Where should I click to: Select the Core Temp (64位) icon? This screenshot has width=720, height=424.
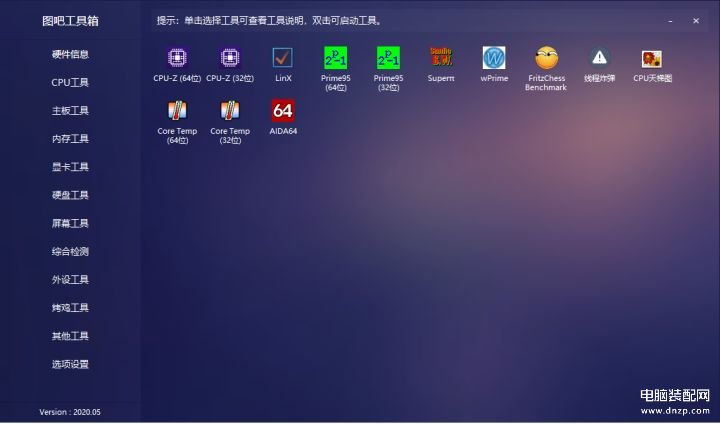[177, 111]
